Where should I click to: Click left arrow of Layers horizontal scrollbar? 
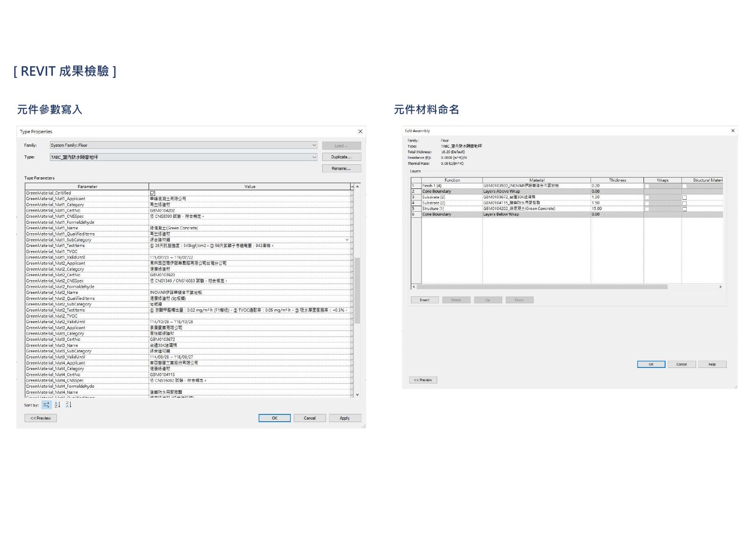point(414,287)
